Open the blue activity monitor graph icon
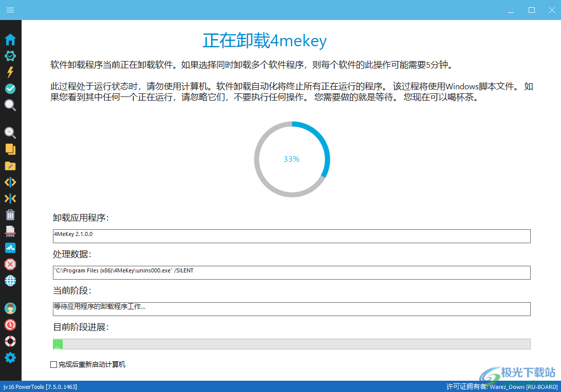This screenshot has width=561, height=392. pos(10,248)
